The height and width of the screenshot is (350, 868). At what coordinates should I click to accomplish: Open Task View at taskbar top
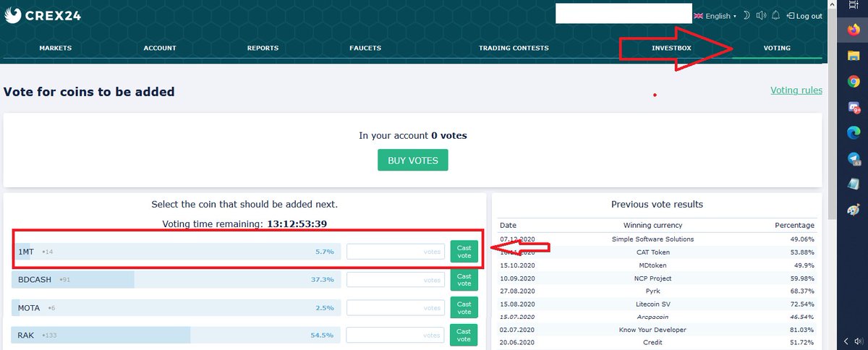854,5
